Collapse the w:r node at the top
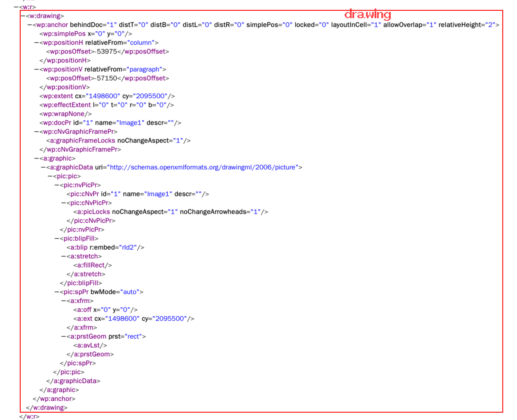517x420 pixels. point(16,7)
